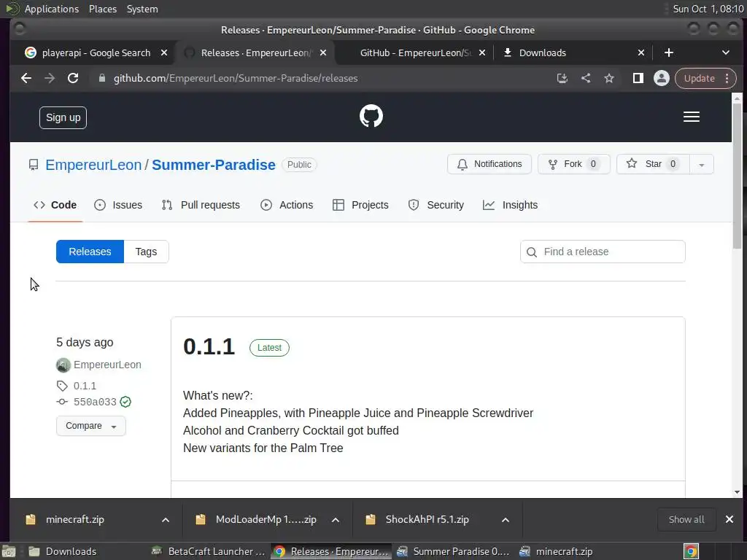Open the 550a033 commit link

(x=95, y=402)
